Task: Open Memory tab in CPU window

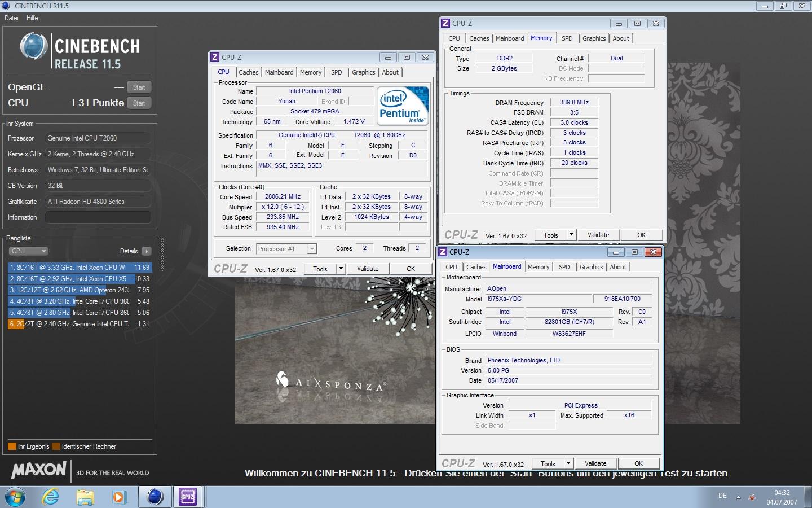Action: point(311,72)
